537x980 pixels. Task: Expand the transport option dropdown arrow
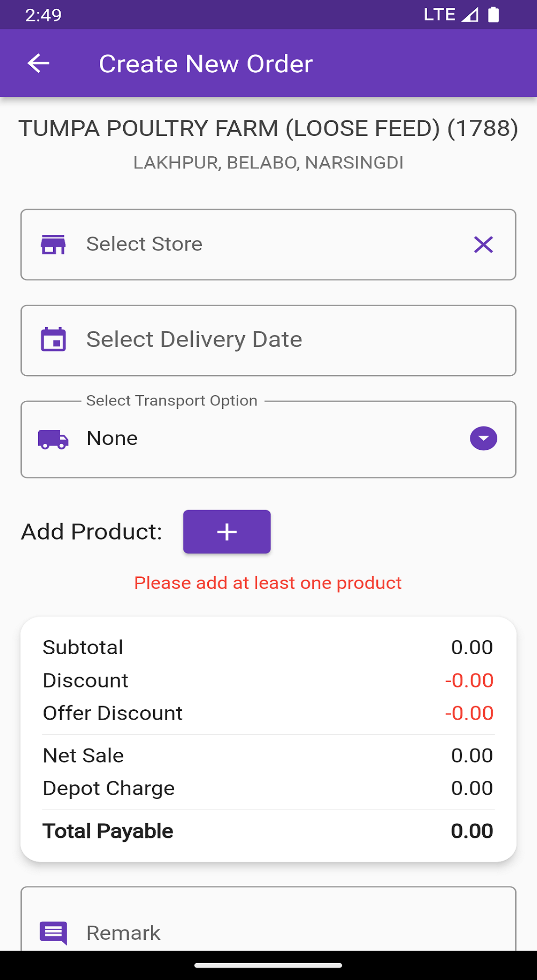(x=483, y=439)
